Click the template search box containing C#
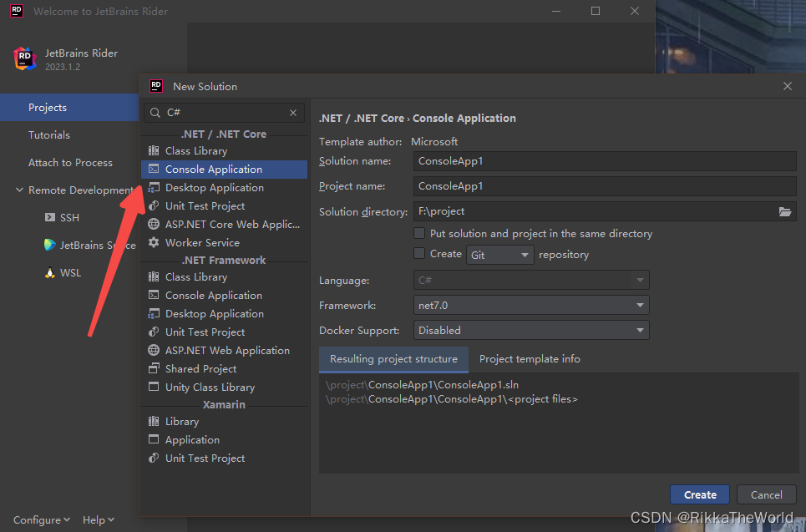This screenshot has height=532, width=806. [224, 113]
